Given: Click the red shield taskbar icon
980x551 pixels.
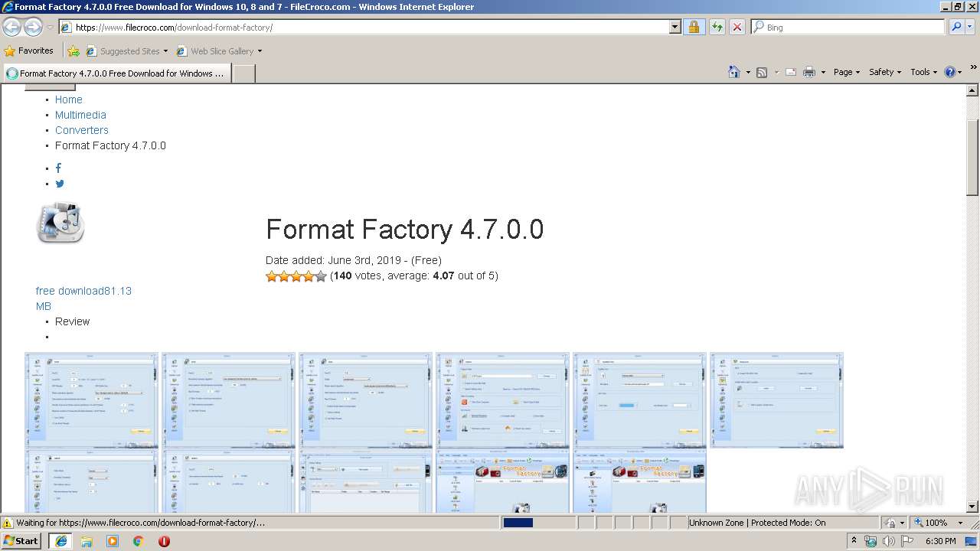Looking at the screenshot, I should [164, 541].
